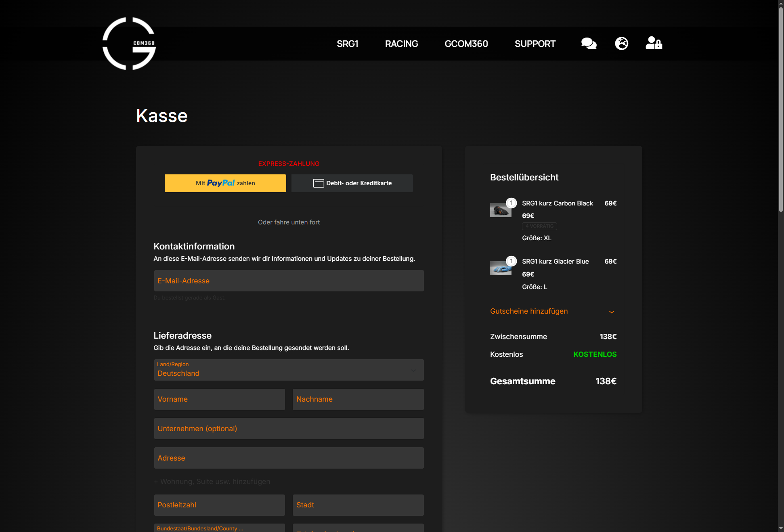Click the globe language icon

(x=621, y=43)
